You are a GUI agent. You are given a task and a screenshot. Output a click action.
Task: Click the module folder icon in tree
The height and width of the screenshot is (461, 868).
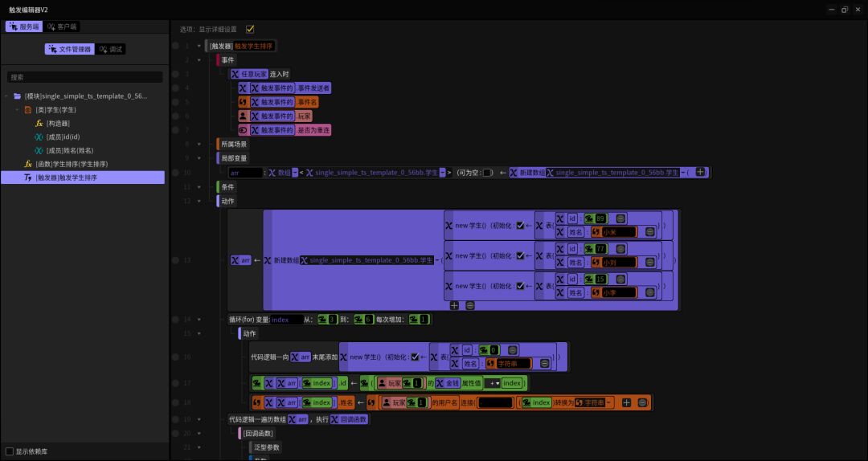18,96
